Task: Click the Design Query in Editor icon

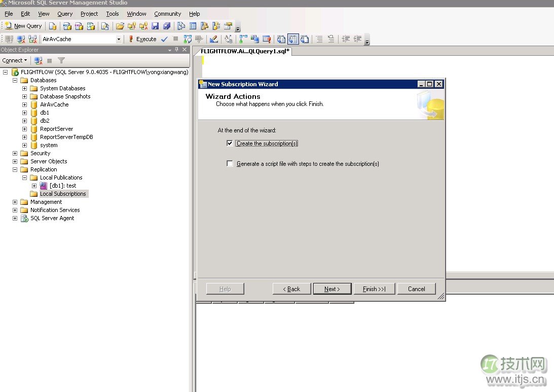Action: pyautogui.click(x=214, y=39)
